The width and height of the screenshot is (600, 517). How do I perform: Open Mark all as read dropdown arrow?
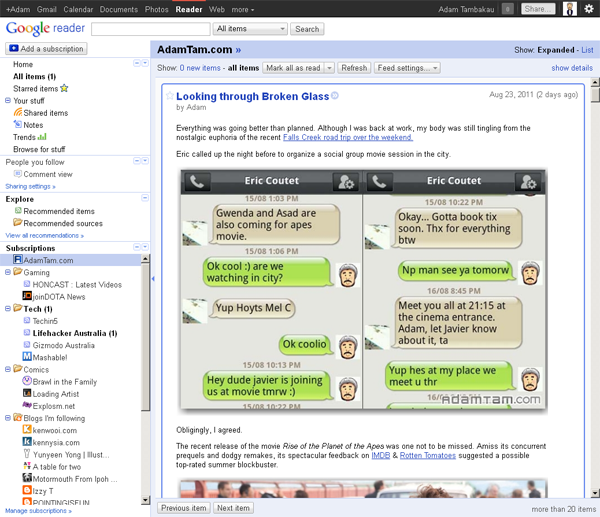click(x=329, y=68)
